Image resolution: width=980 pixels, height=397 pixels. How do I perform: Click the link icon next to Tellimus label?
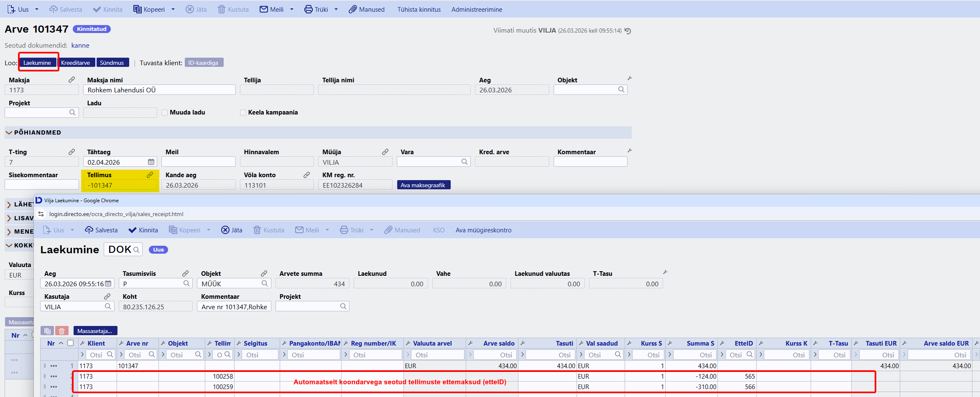(x=150, y=175)
